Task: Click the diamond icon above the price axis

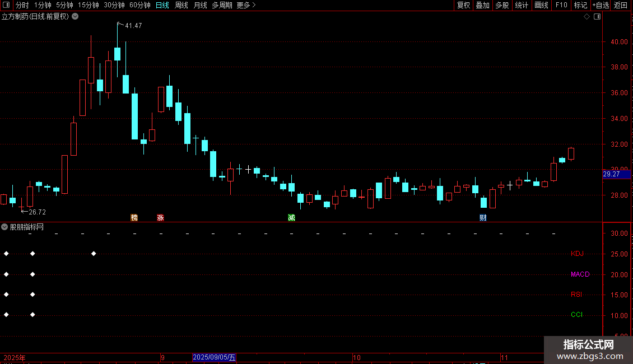Action: 587,17
